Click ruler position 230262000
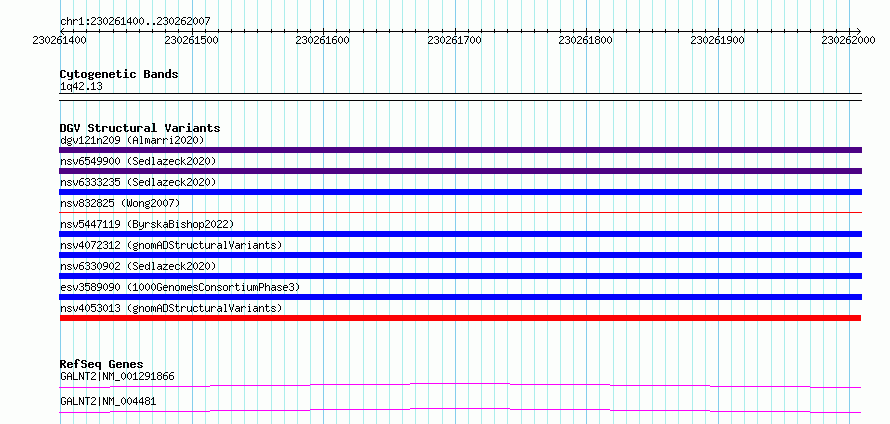 (850, 40)
